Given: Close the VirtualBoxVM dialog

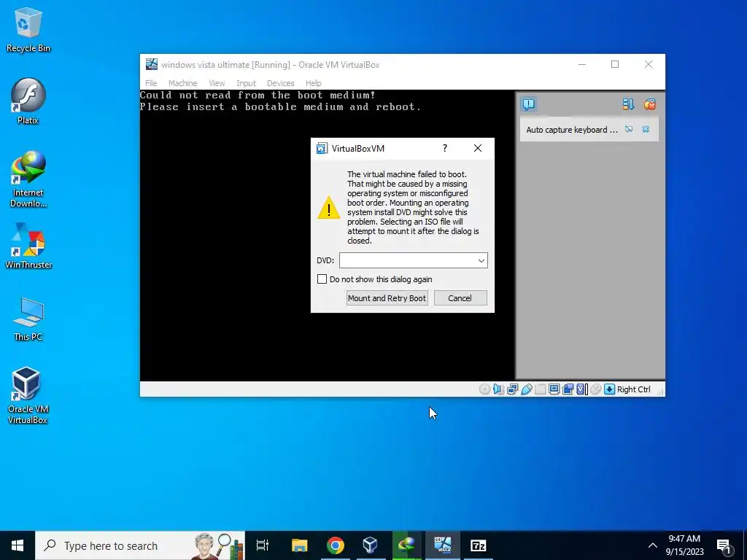Looking at the screenshot, I should tap(478, 148).
